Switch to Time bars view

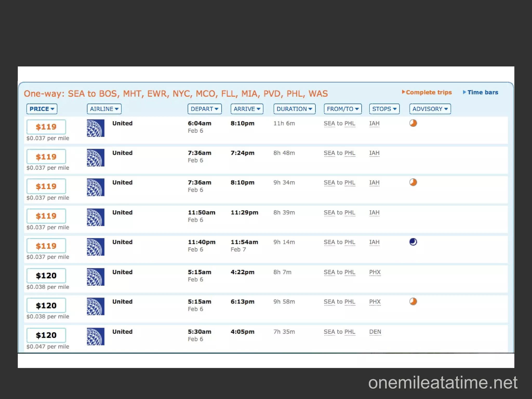click(482, 92)
